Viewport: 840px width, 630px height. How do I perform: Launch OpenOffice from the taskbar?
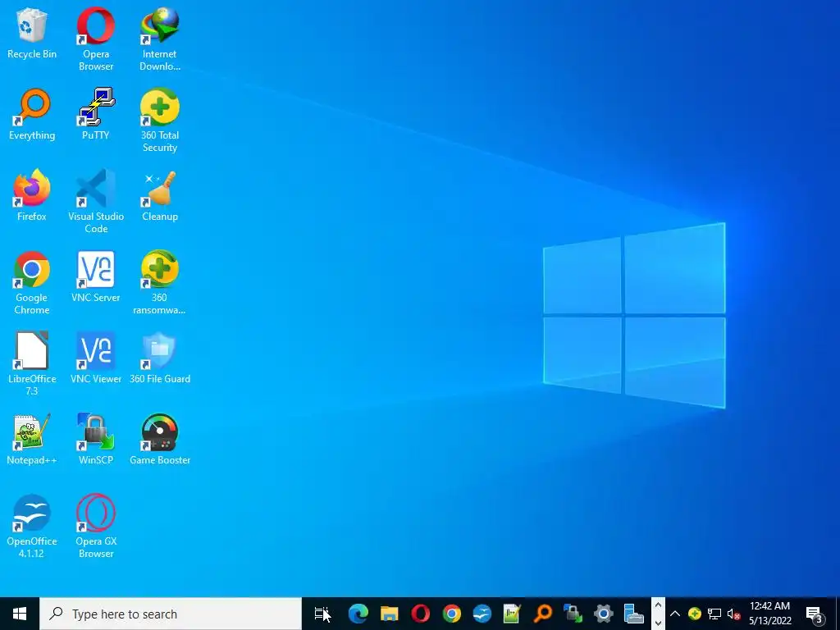pos(482,614)
